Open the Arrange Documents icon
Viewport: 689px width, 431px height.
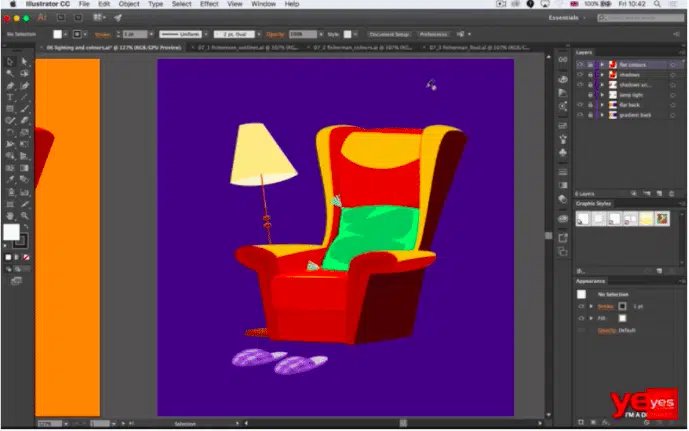pyautogui.click(x=99, y=18)
